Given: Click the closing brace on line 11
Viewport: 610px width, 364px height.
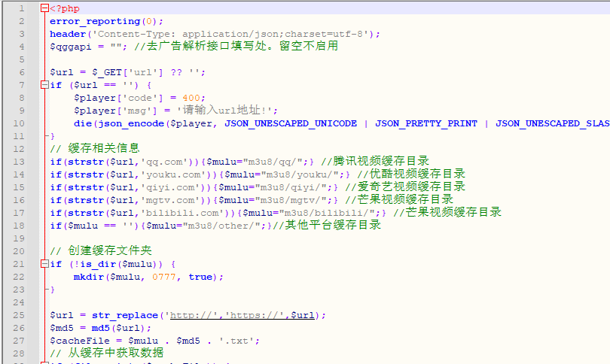Looking at the screenshot, I should click(52, 136).
